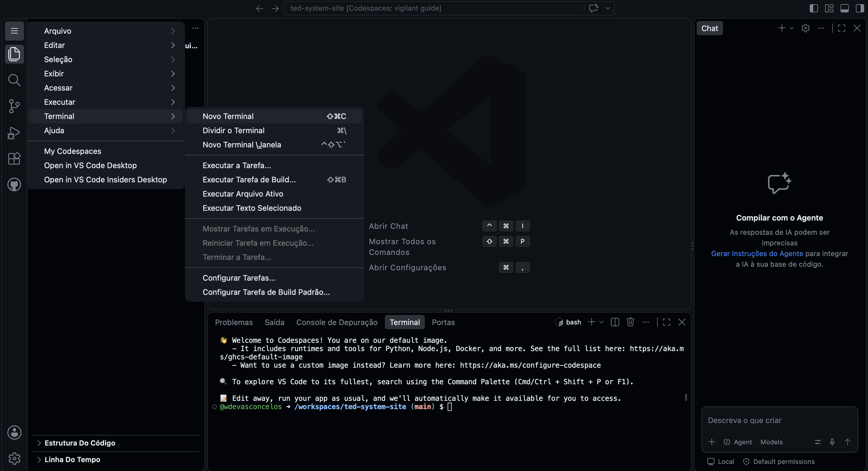Open the Search view icon
The image size is (868, 471).
point(14,80)
